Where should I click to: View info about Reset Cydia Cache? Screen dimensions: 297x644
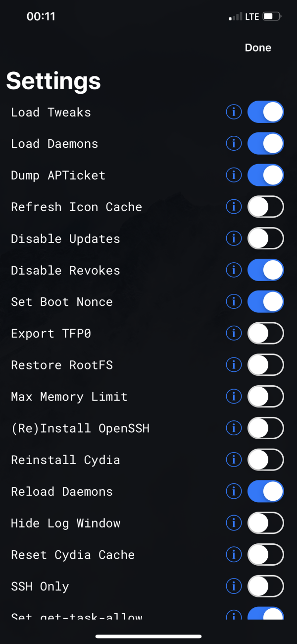tap(234, 554)
